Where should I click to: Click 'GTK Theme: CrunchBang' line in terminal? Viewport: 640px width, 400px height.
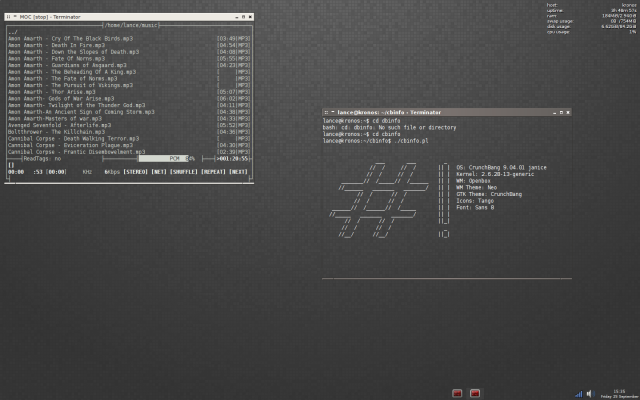pos(489,194)
